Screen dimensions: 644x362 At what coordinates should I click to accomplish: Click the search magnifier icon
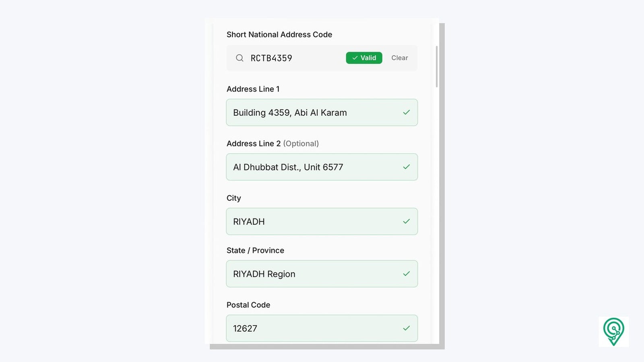(239, 58)
